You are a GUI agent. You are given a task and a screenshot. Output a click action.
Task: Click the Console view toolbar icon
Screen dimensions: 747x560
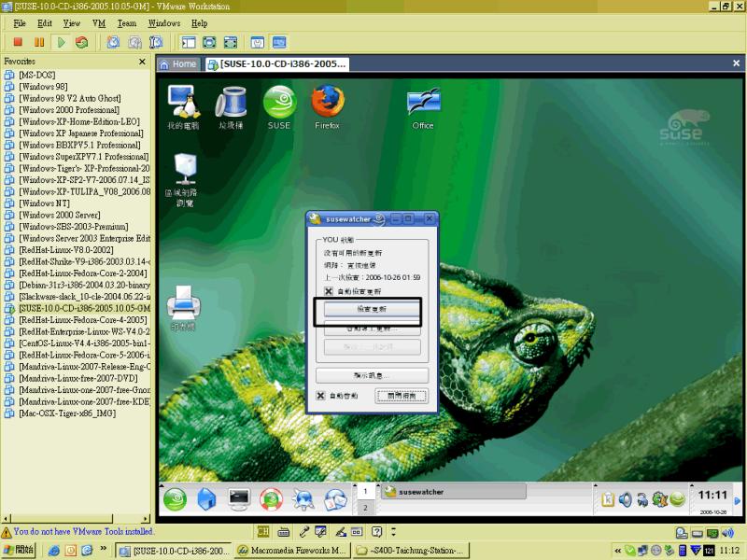click(279, 42)
